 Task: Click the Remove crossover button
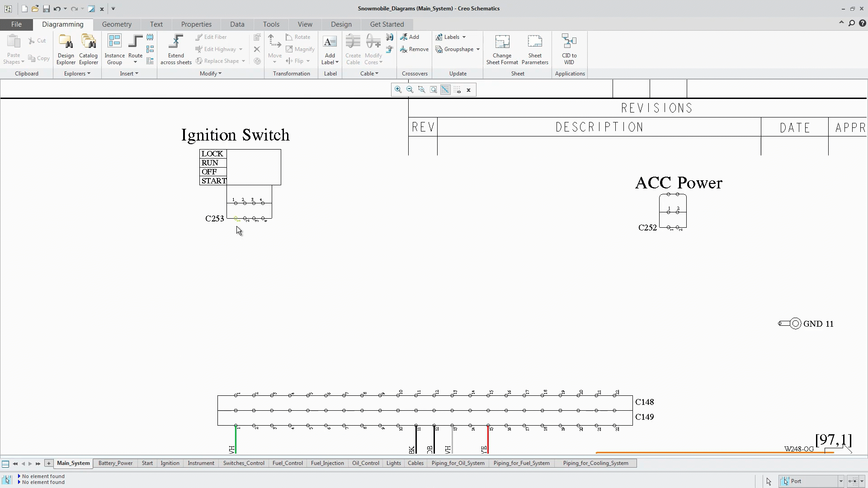point(414,49)
